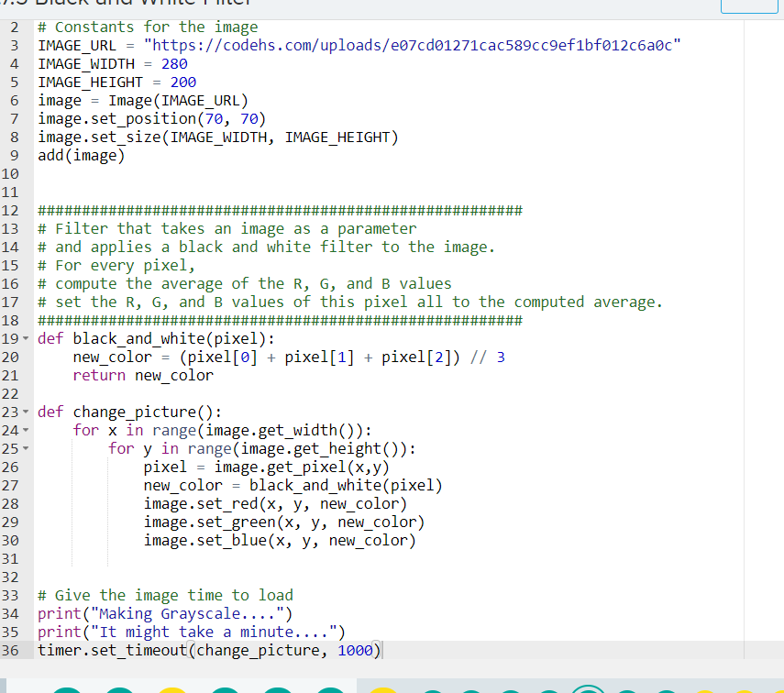The width and height of the screenshot is (784, 693).
Task: Collapse the change_picture function definition
Action: pos(26,412)
